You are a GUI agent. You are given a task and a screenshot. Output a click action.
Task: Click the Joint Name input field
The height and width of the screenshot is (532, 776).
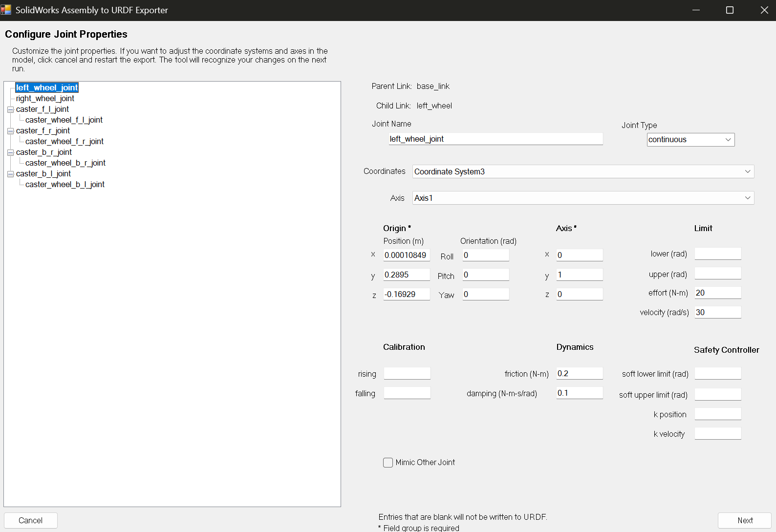coord(496,139)
